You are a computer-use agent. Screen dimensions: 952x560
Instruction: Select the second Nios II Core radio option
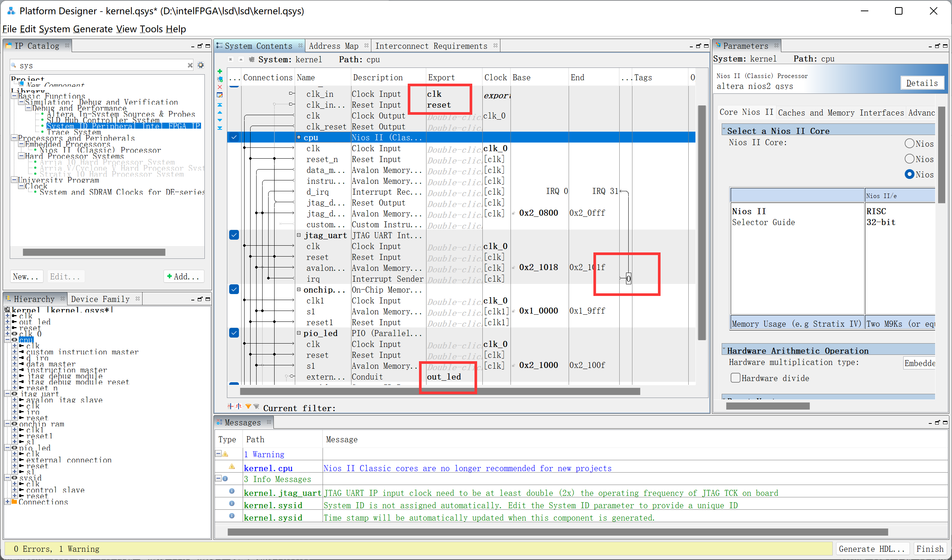click(x=909, y=159)
